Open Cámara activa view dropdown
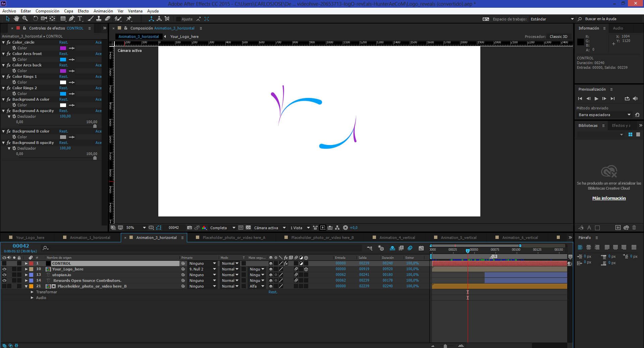This screenshot has width=644, height=348. 270,228
